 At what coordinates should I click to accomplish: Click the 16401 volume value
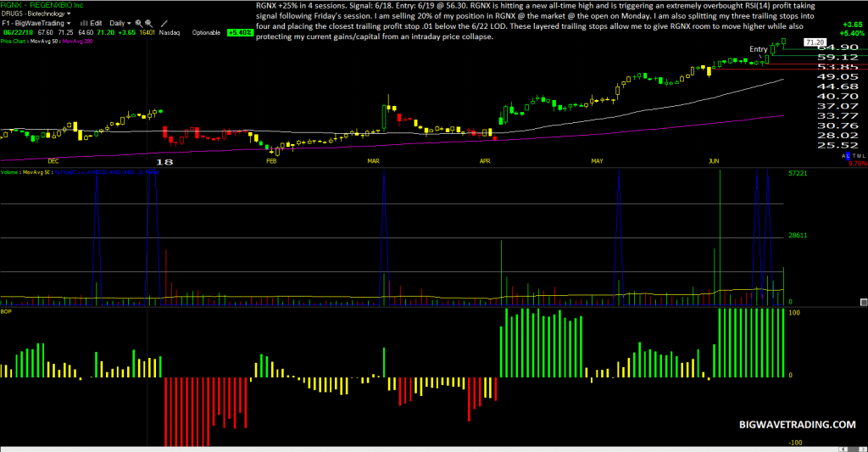(147, 33)
